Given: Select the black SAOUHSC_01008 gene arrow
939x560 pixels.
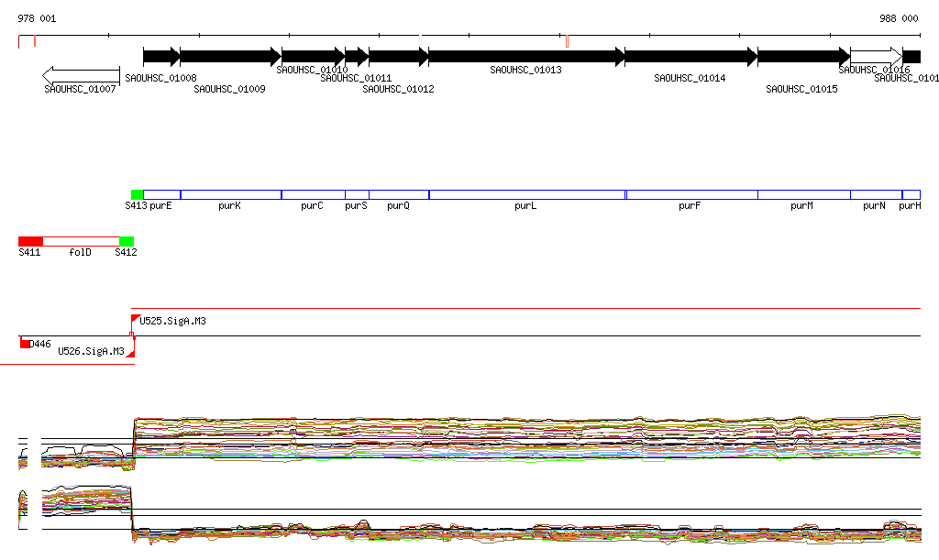Looking at the screenshot, I should (x=160, y=57).
